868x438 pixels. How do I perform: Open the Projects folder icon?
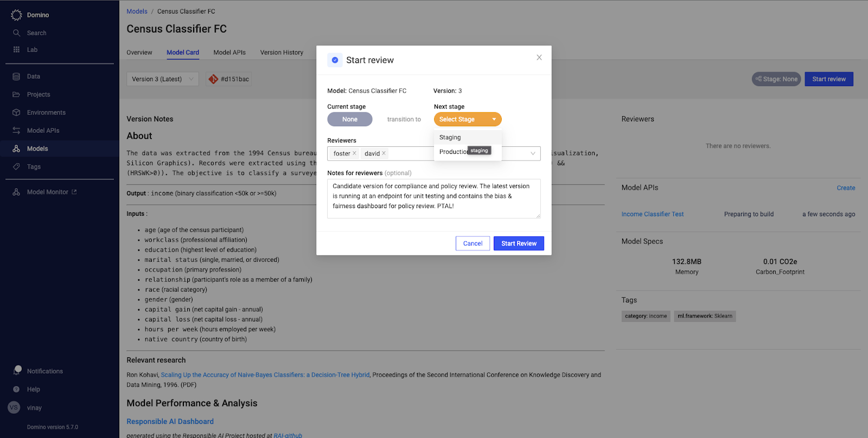16,94
